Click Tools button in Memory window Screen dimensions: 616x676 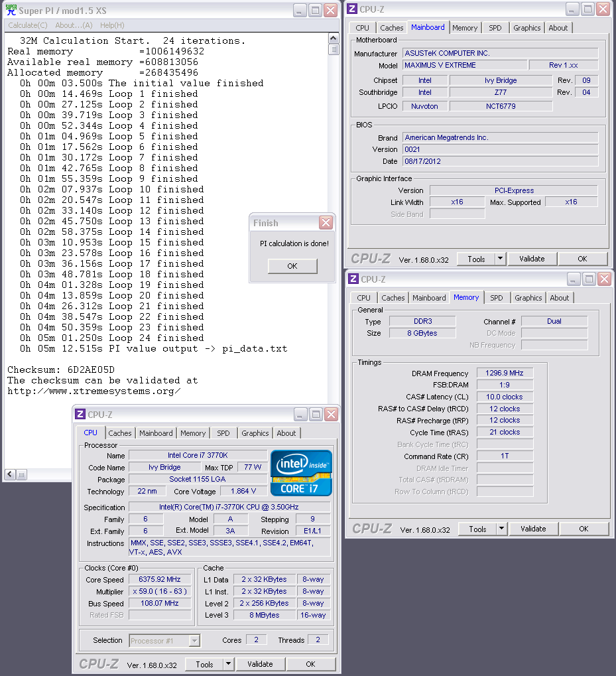click(x=477, y=529)
